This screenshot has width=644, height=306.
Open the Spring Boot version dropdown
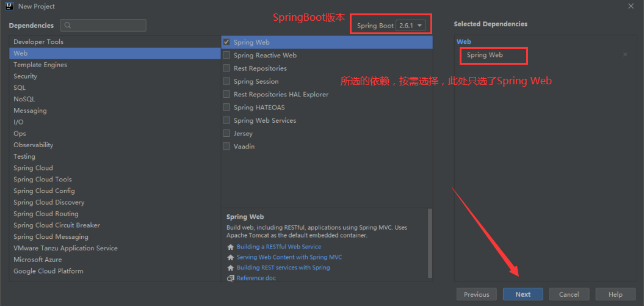[x=411, y=26]
